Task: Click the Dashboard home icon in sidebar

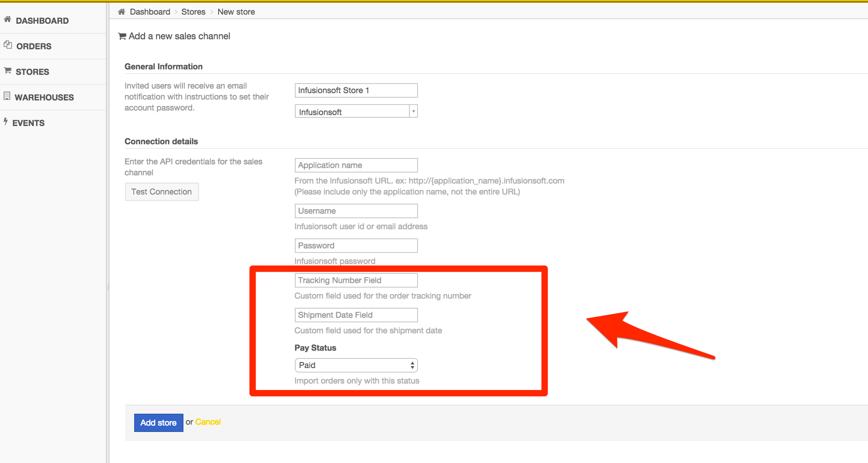Action: click(x=7, y=19)
